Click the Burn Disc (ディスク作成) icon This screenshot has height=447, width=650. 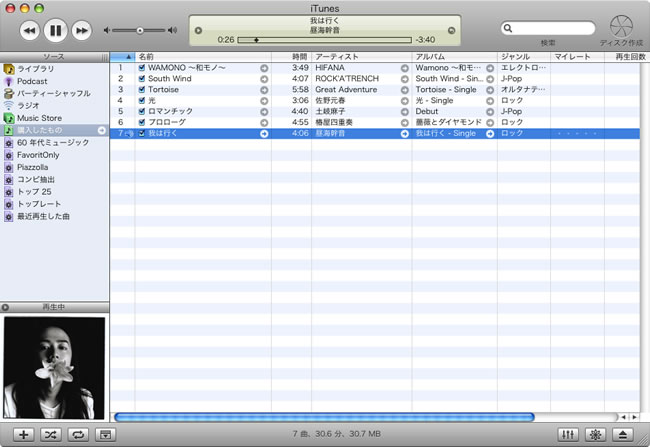(x=621, y=27)
